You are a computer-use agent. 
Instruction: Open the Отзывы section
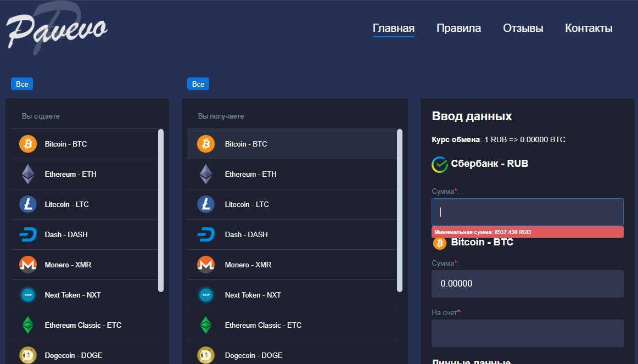pyautogui.click(x=523, y=27)
